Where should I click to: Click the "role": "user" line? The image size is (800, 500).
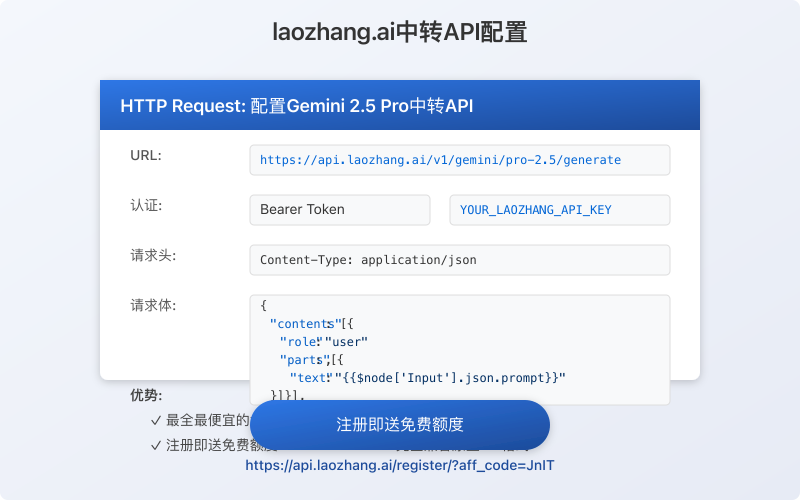(x=323, y=342)
